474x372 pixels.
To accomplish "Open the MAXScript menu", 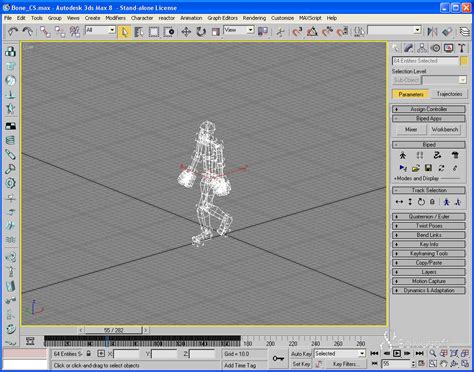I will point(310,18).
